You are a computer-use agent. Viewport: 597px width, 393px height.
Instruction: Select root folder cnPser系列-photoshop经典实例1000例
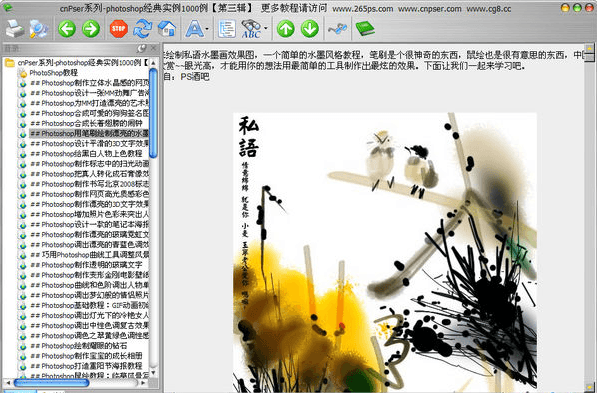click(82, 62)
